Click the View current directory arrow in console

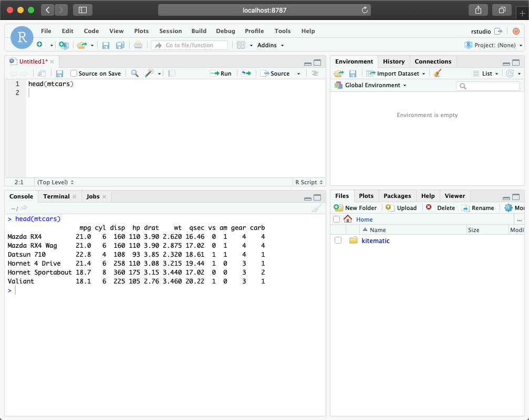[x=24, y=208]
